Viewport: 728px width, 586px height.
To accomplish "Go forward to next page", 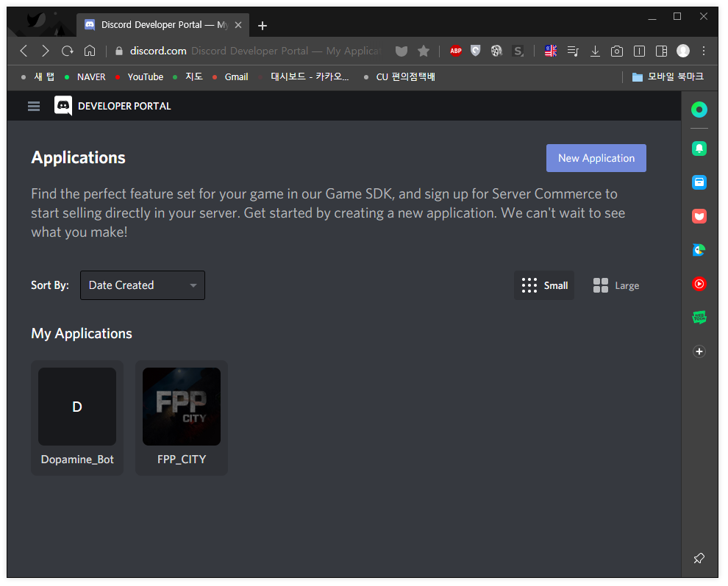I will click(x=45, y=51).
